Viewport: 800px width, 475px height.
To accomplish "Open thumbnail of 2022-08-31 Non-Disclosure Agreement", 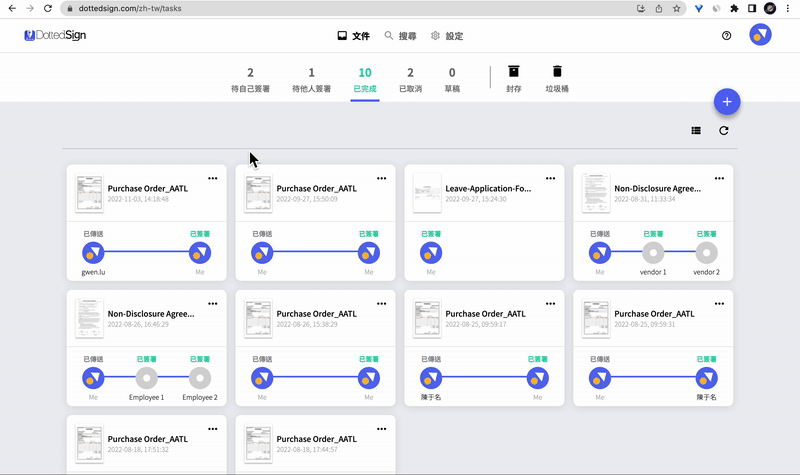I will (596, 193).
